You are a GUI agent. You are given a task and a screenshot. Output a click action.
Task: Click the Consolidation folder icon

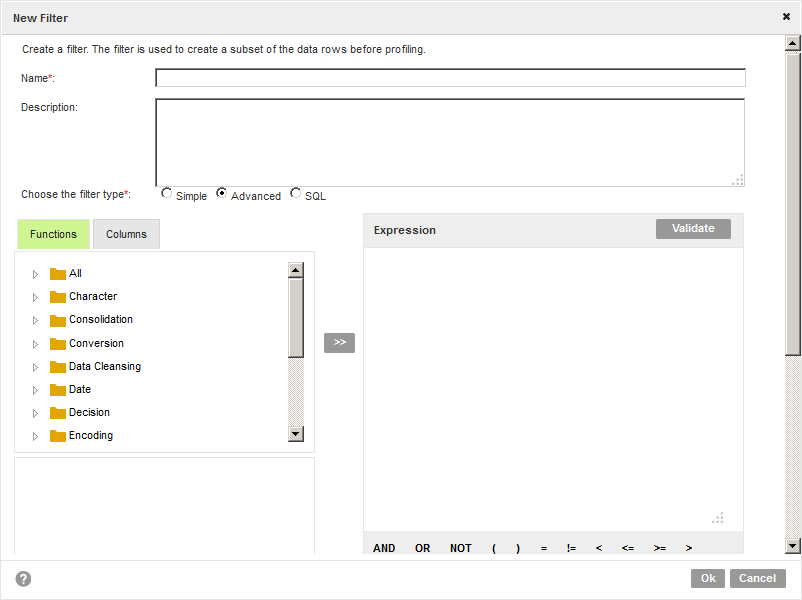click(58, 320)
